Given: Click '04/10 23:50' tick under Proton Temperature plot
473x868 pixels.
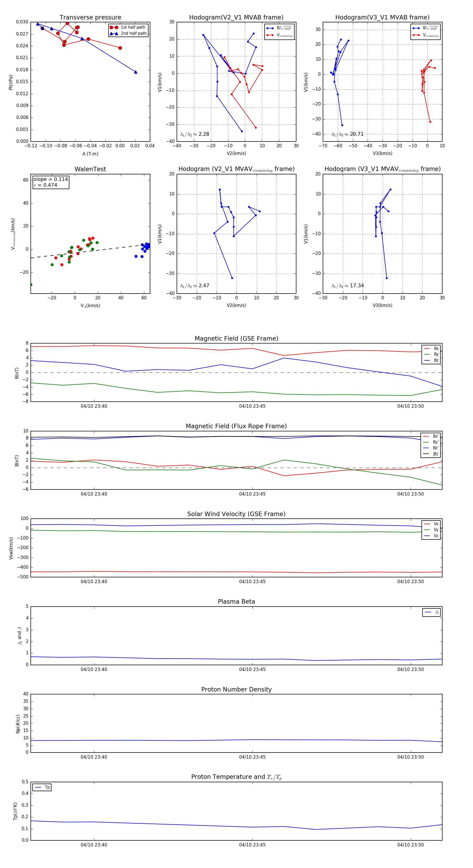Looking at the screenshot, I should 410,845.
